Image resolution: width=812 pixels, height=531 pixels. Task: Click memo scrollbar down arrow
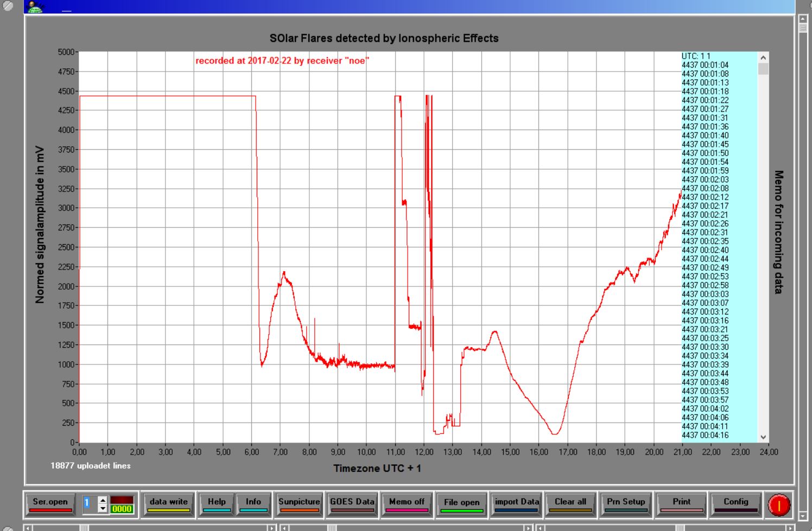(763, 437)
